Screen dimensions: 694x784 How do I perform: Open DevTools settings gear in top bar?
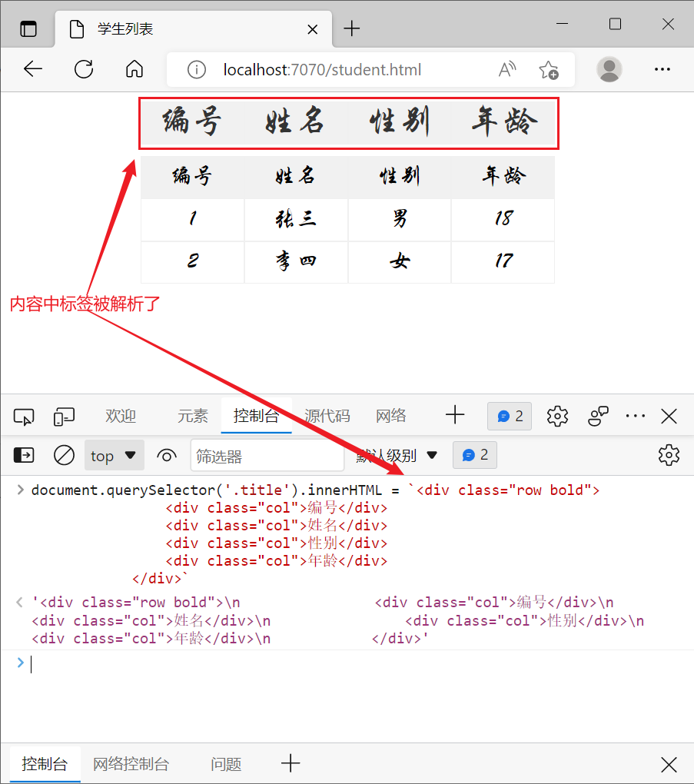click(x=557, y=416)
